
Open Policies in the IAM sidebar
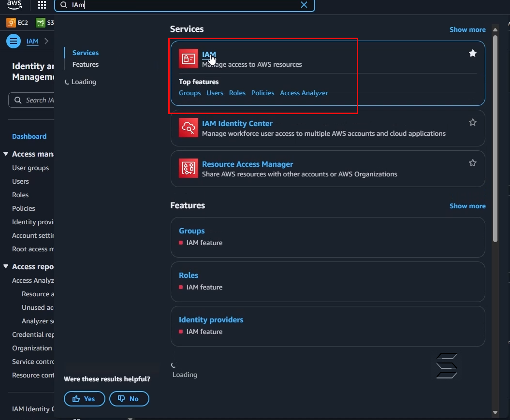coord(23,208)
